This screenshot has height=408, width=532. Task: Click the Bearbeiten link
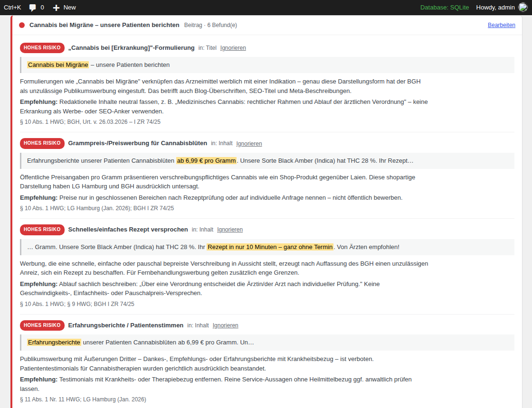[x=502, y=25]
